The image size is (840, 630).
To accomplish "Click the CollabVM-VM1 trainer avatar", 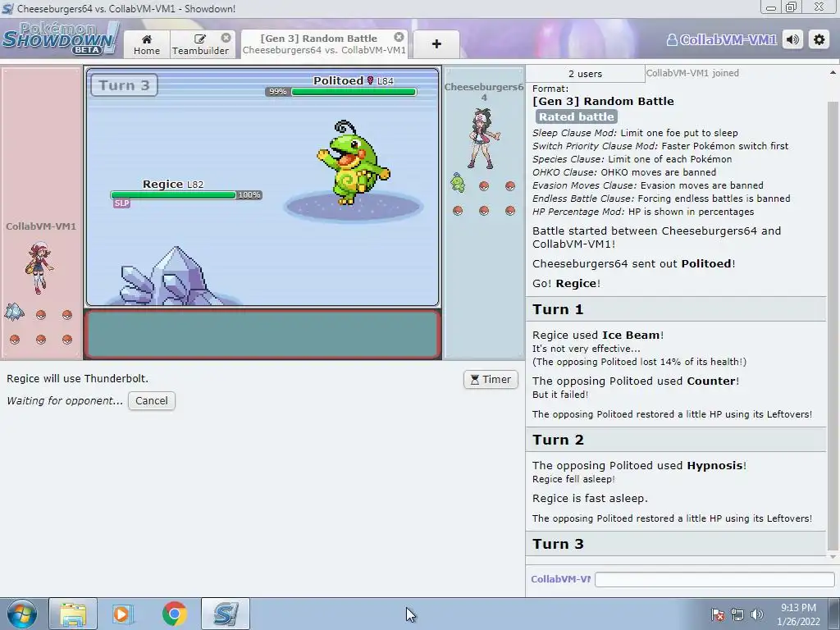I will (39, 267).
